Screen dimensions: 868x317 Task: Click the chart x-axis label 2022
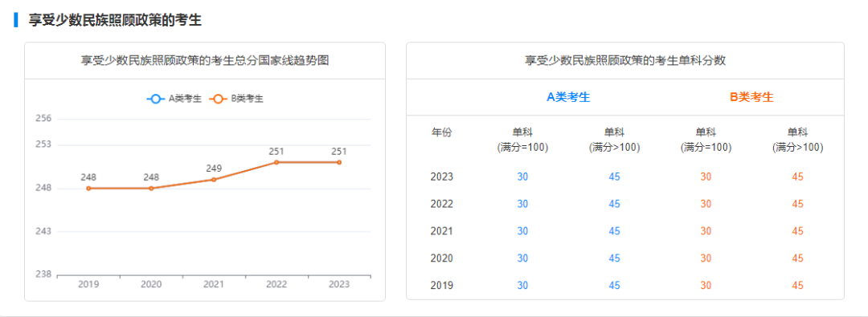click(x=276, y=284)
